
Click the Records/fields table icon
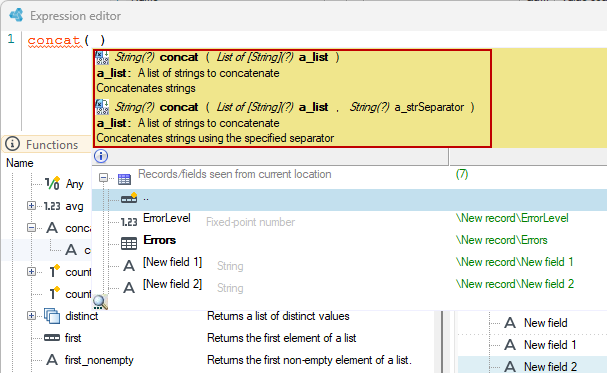pos(124,179)
